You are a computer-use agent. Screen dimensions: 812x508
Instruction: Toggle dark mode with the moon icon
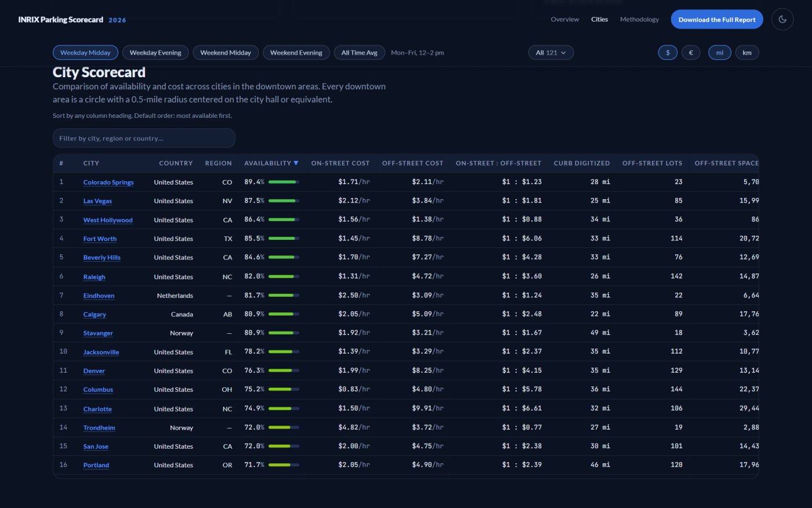tap(782, 19)
